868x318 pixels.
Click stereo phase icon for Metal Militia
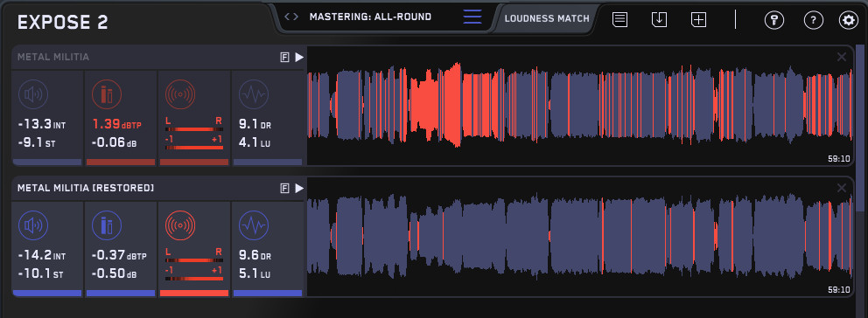tap(180, 94)
